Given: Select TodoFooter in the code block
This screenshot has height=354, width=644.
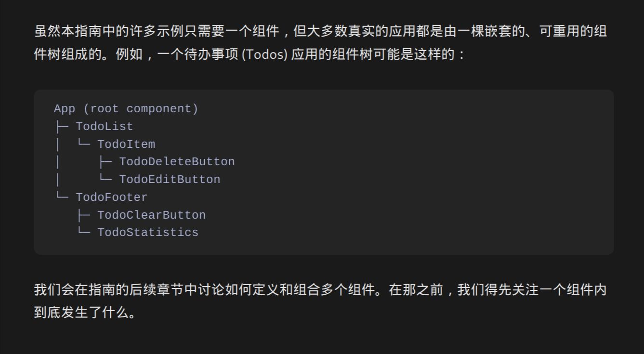Looking at the screenshot, I should [x=111, y=197].
